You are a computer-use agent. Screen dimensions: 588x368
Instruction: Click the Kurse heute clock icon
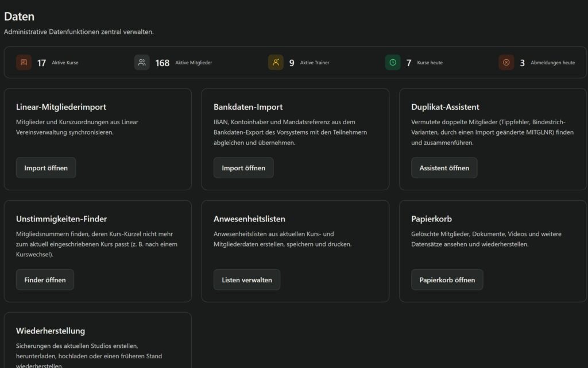[393, 62]
